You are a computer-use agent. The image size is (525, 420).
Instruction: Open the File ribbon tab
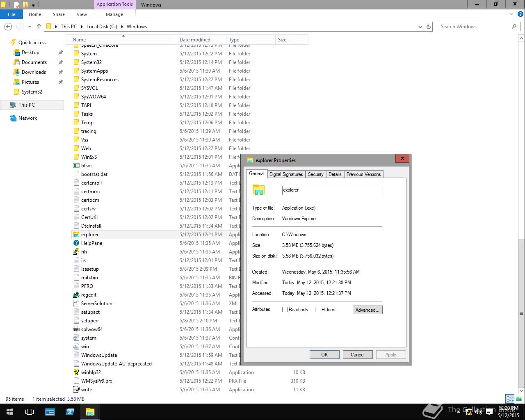pos(11,14)
